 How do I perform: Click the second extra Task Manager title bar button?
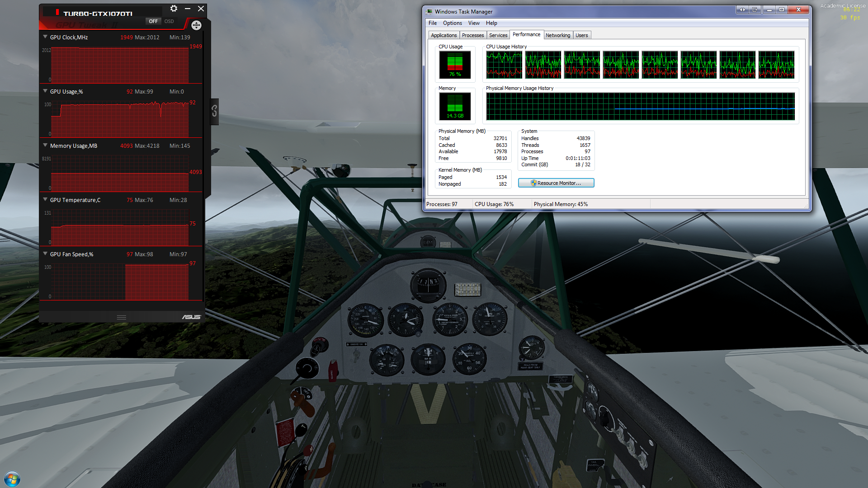(x=755, y=9)
